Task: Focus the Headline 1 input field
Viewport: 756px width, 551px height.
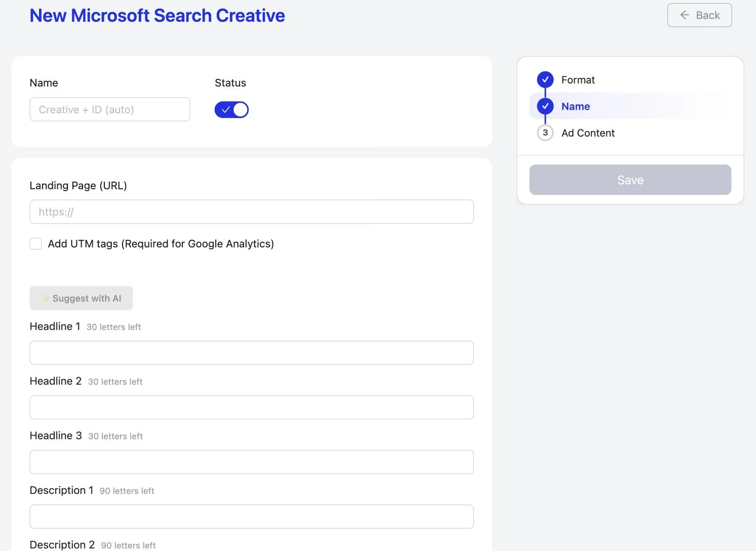Action: (x=252, y=353)
